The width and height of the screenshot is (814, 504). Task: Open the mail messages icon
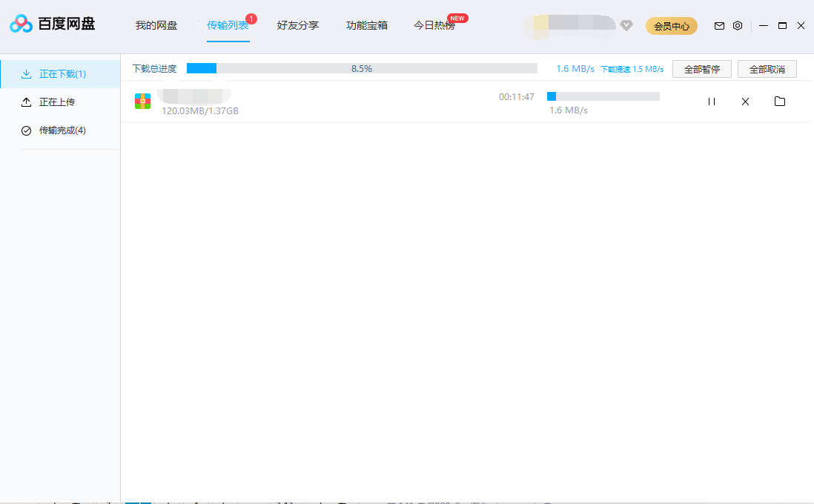[x=718, y=26]
